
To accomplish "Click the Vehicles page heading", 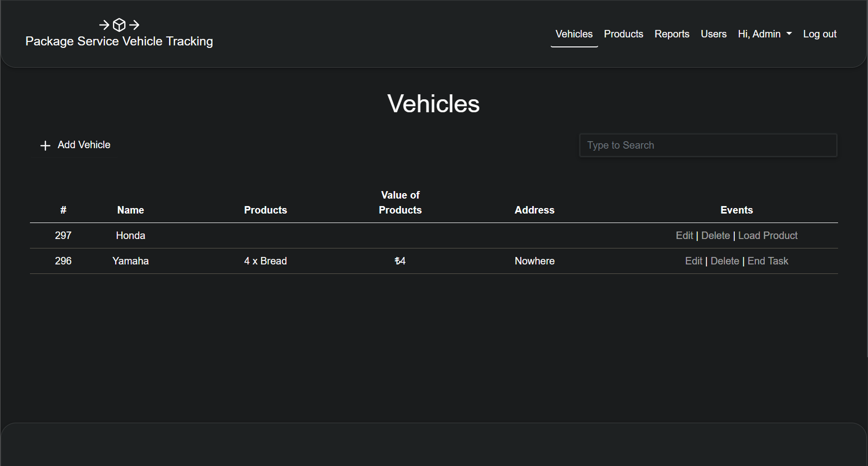I will [434, 104].
